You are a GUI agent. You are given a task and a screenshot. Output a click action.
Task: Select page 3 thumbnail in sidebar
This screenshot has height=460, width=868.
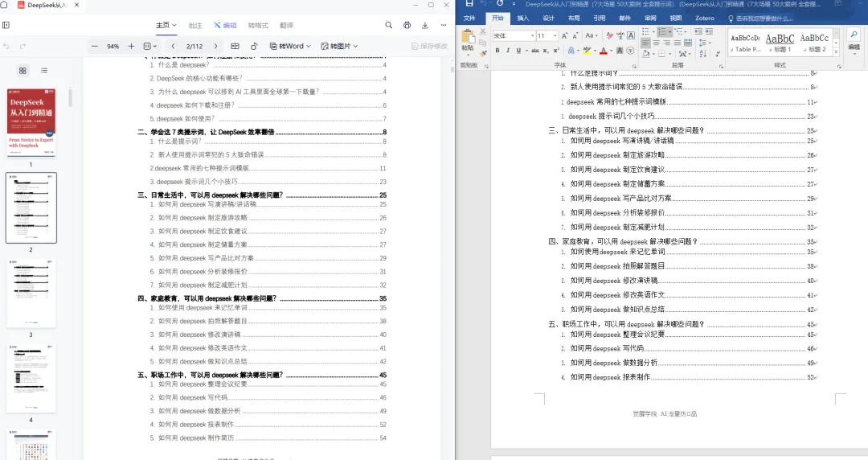tap(31, 294)
